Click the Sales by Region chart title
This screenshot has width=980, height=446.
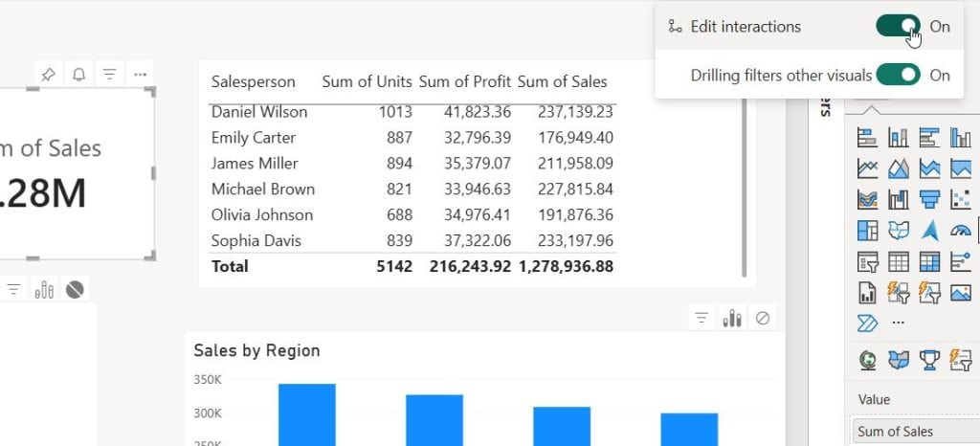point(256,350)
